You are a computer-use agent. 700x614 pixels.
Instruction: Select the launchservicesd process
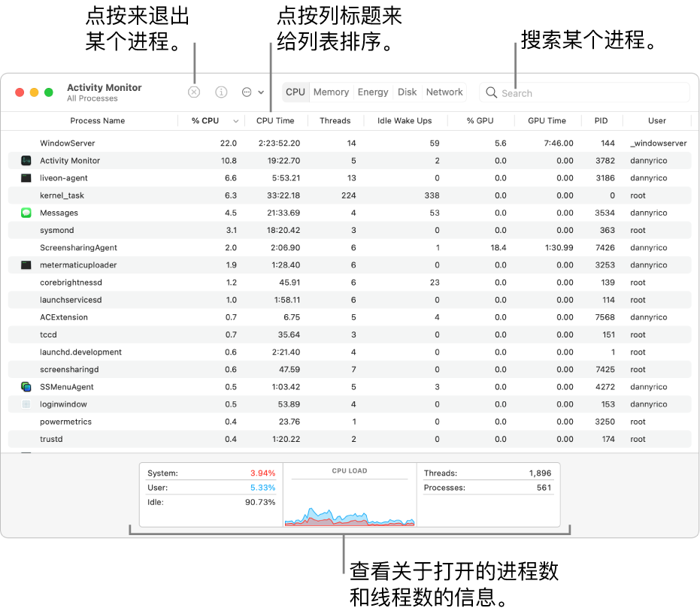pos(350,299)
